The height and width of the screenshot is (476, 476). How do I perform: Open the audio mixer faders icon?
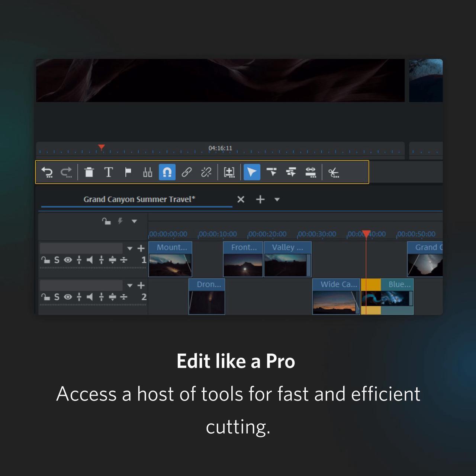pos(148,172)
